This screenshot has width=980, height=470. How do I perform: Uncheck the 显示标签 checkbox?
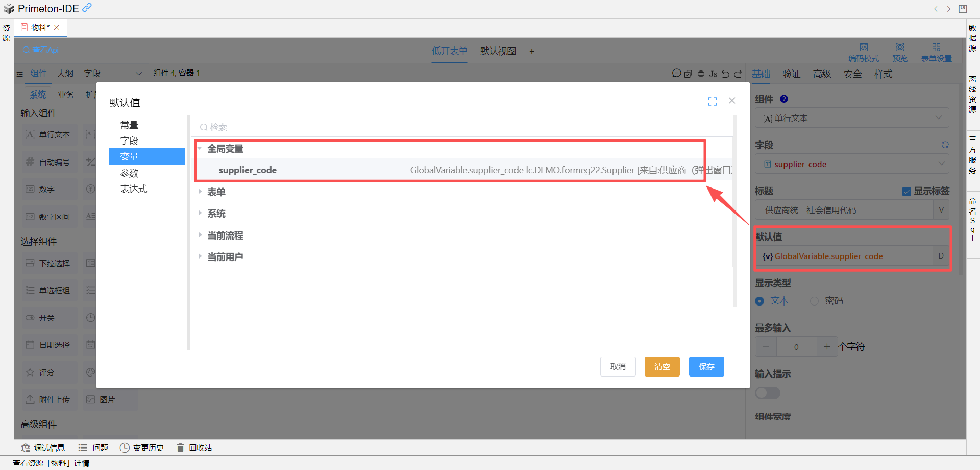(906, 192)
